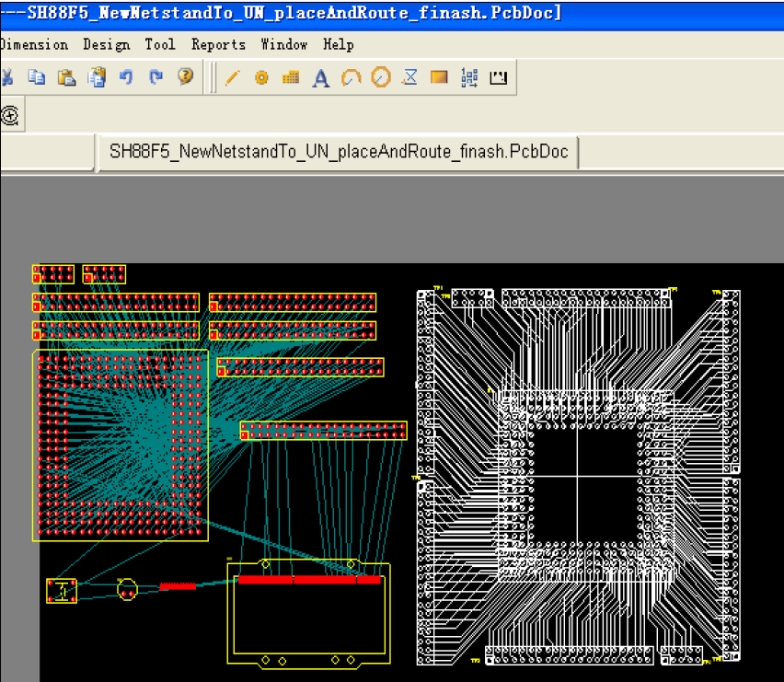Click the large yellow BGA component footprint
The image size is (784, 682).
[x=121, y=445]
